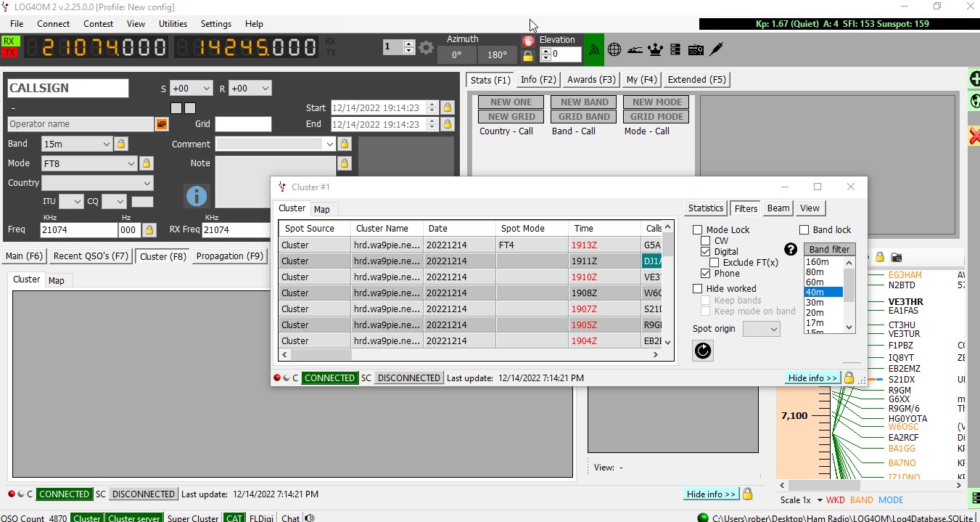Open the Spot origin dropdown
The height and width of the screenshot is (522, 980).
tap(761, 329)
